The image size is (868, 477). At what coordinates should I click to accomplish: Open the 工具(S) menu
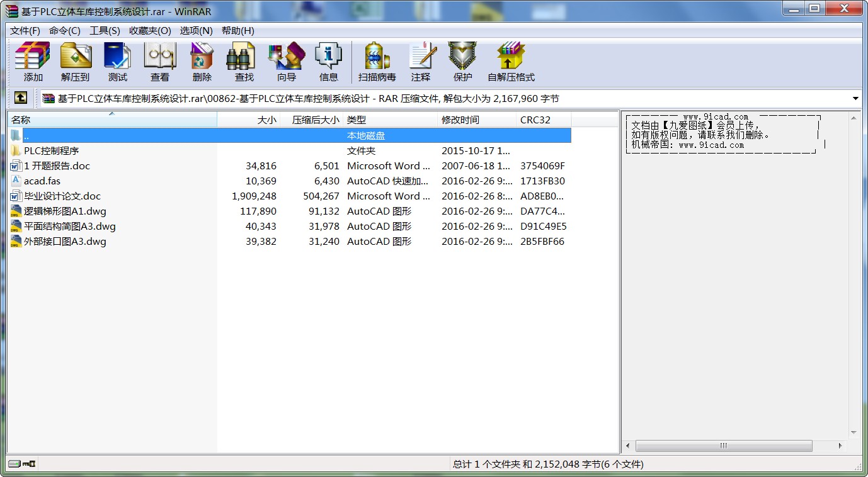(x=105, y=30)
